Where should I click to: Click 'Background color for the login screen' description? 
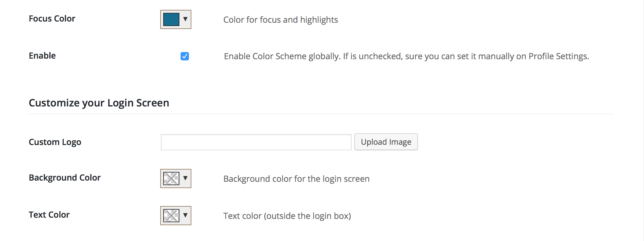296,179
